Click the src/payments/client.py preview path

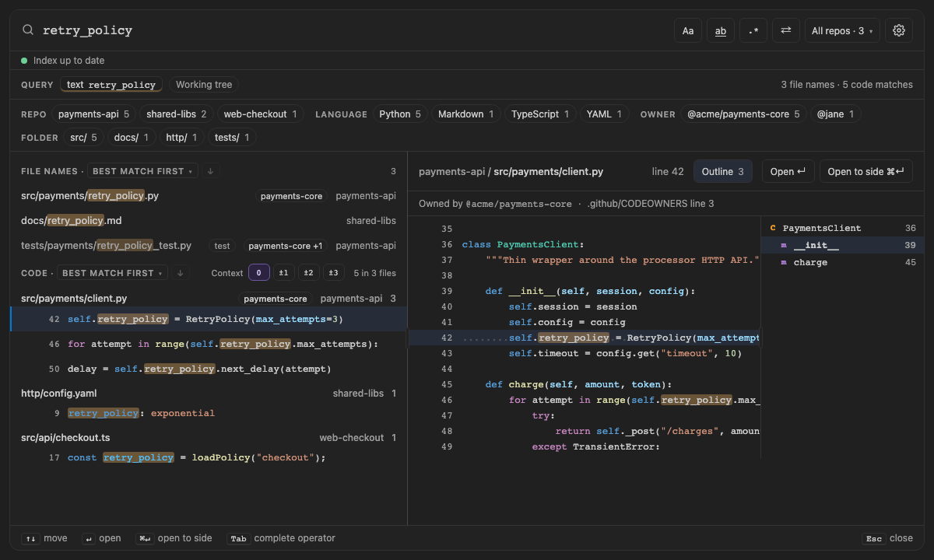pos(549,171)
